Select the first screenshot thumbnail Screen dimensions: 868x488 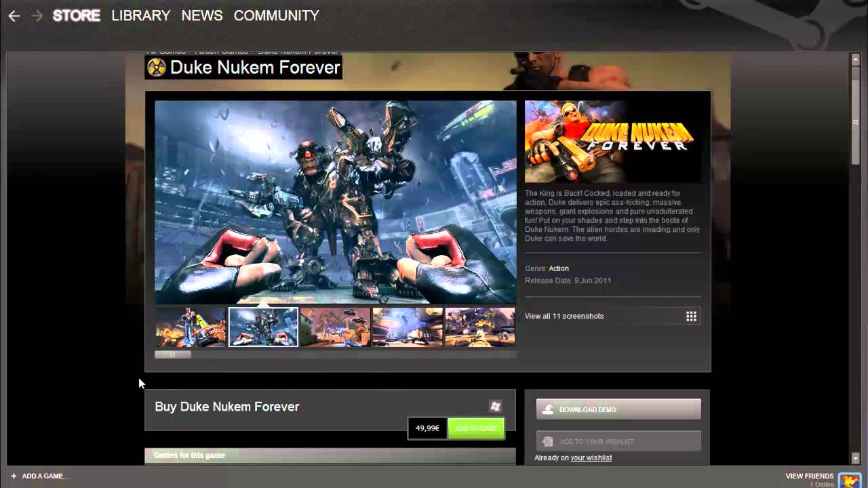coord(191,327)
